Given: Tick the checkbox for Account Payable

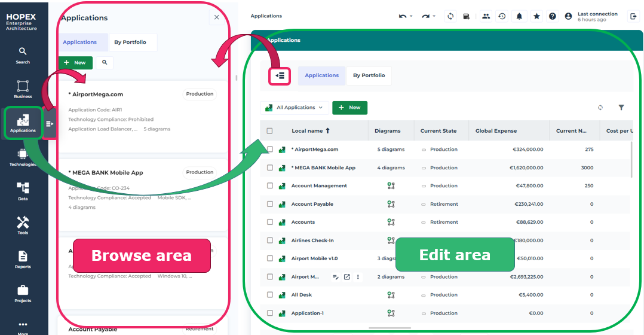Looking at the screenshot, I should coord(270,204).
